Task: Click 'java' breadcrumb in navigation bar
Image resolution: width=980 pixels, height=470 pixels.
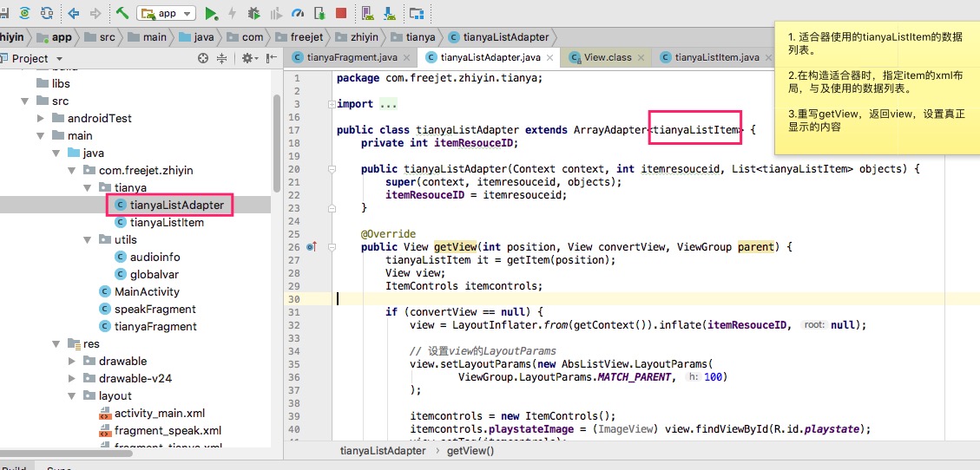Action: (197, 36)
